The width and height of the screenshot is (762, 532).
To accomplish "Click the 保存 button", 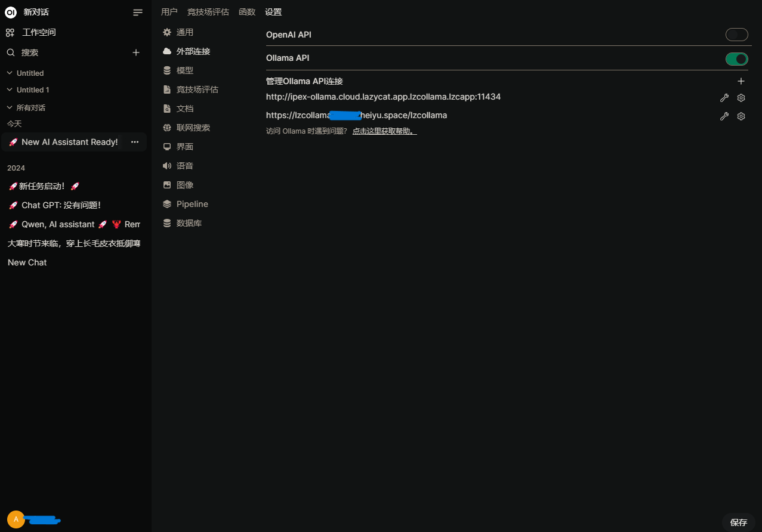I will [x=739, y=522].
